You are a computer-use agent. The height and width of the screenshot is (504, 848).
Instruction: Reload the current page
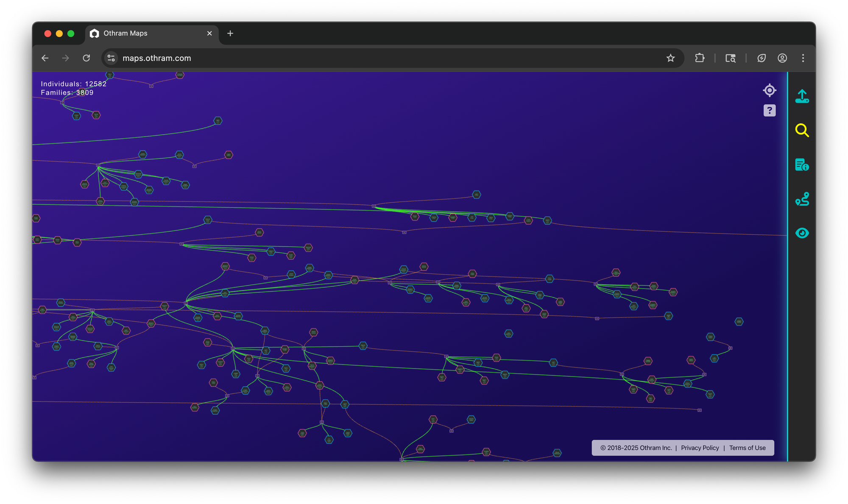tap(86, 58)
